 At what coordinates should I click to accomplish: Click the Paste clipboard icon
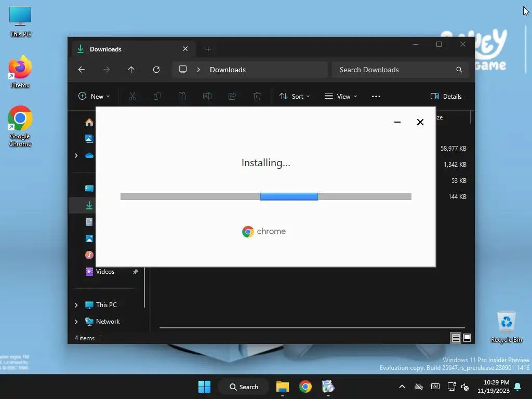pyautogui.click(x=182, y=96)
